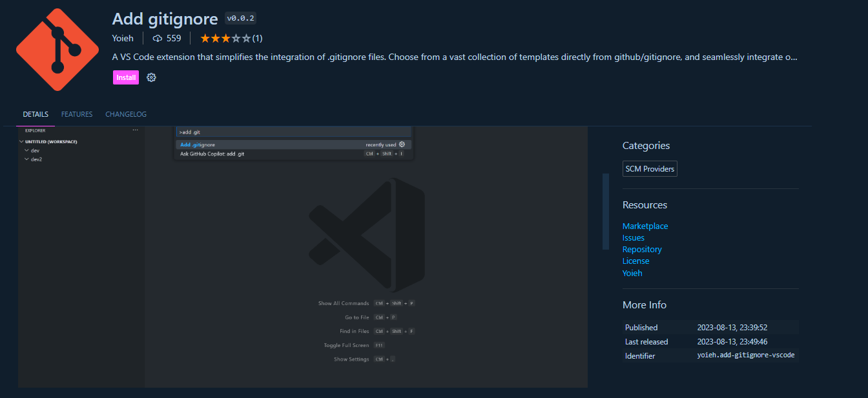Open the CHANGELOG tab
The image size is (868, 398).
(126, 114)
